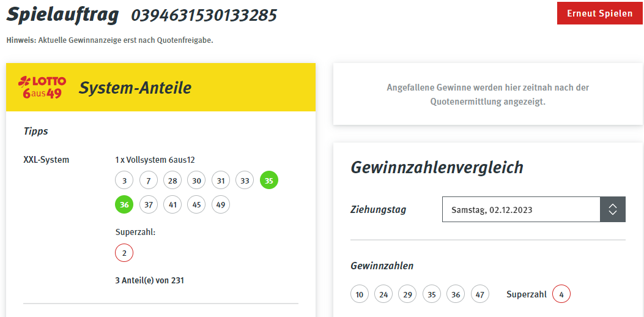Click the red Superzahl 2 circle

tap(124, 253)
